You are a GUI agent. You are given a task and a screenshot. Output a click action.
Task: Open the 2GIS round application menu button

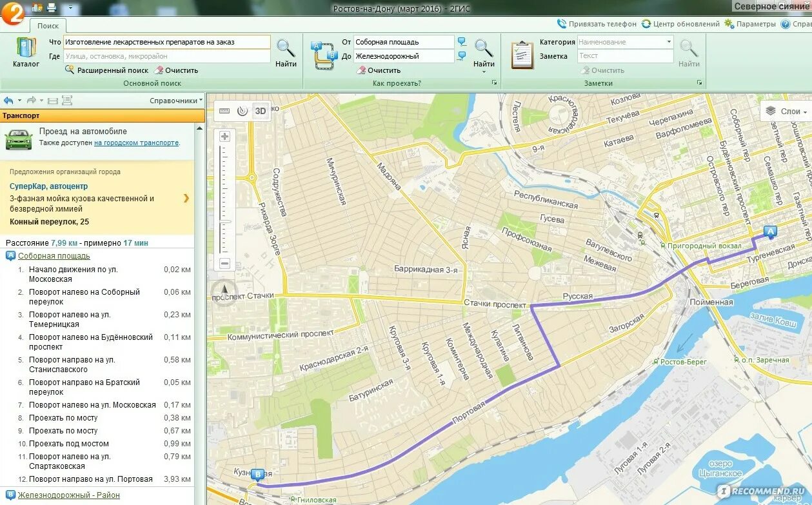pos(12,14)
